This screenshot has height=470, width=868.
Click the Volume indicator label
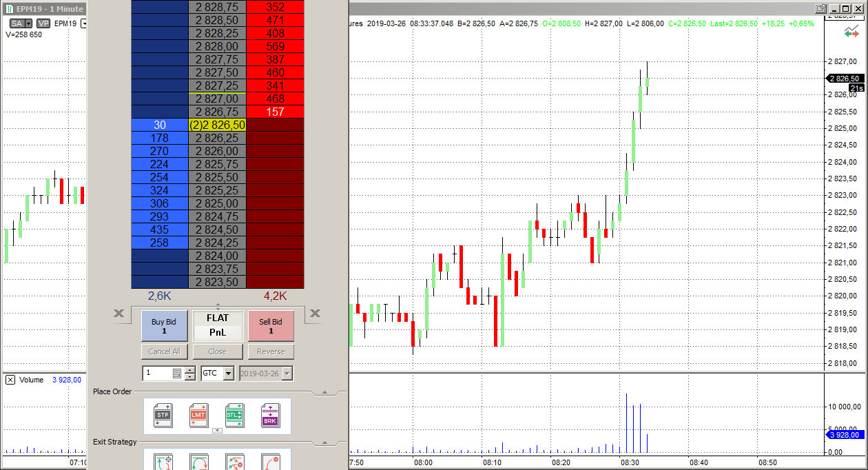pyautogui.click(x=32, y=380)
